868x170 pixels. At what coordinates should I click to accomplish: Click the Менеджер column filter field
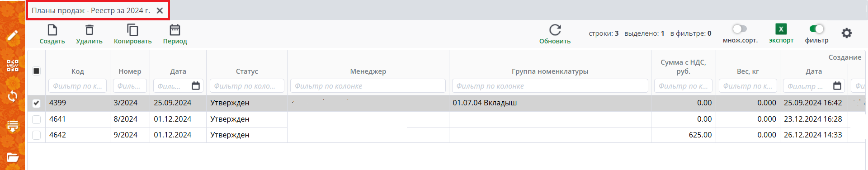pyautogui.click(x=368, y=86)
